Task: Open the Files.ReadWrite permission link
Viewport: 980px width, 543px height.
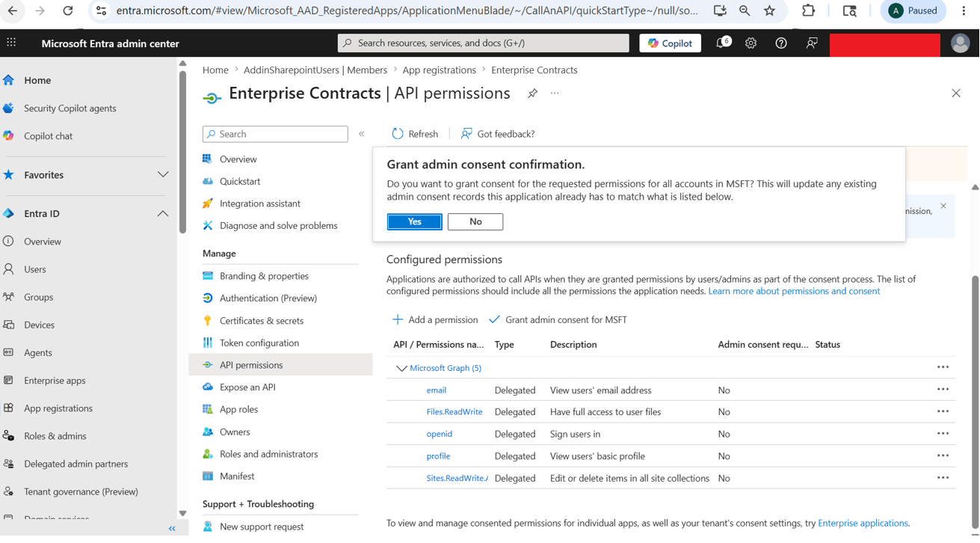Action: pyautogui.click(x=454, y=411)
